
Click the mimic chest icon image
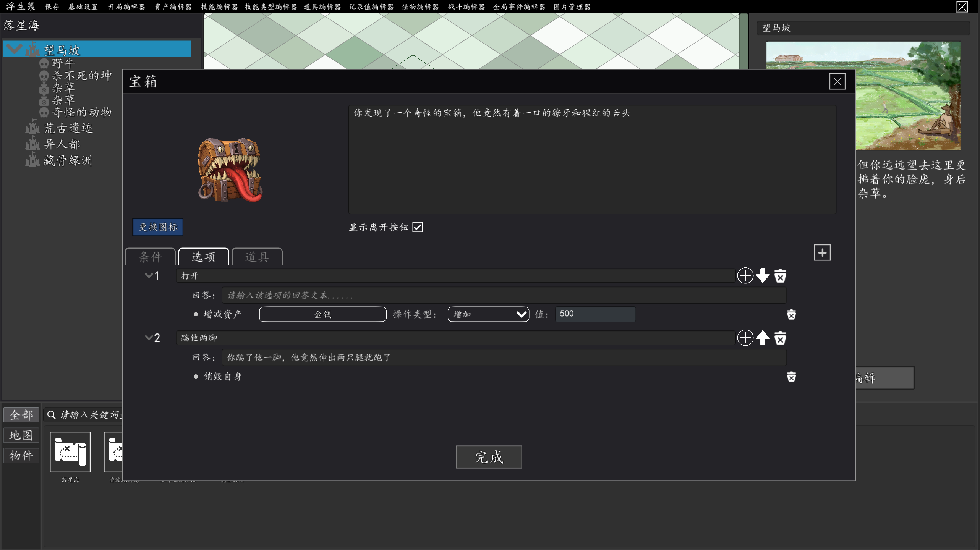pos(230,170)
